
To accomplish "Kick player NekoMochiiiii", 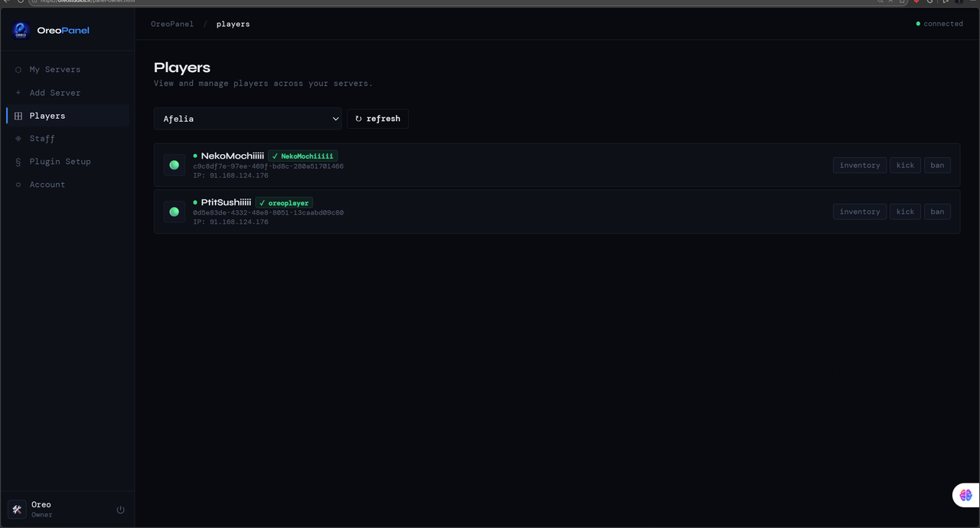I will (x=905, y=165).
